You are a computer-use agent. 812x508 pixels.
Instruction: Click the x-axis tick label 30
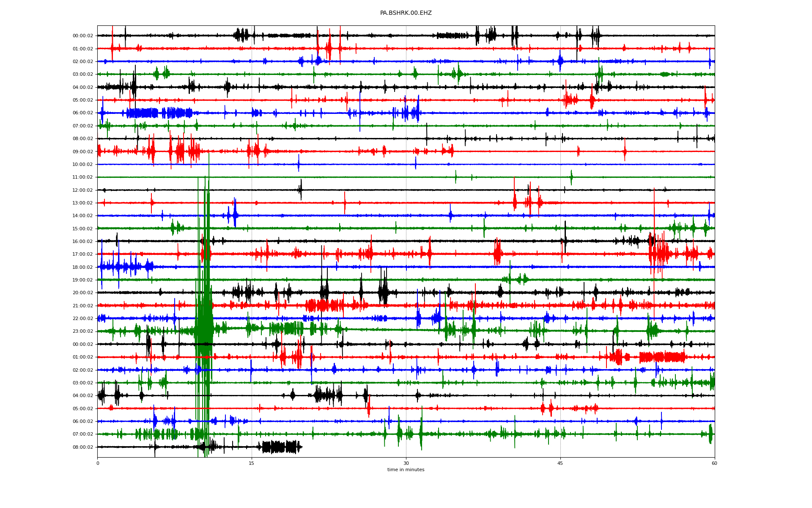click(406, 463)
